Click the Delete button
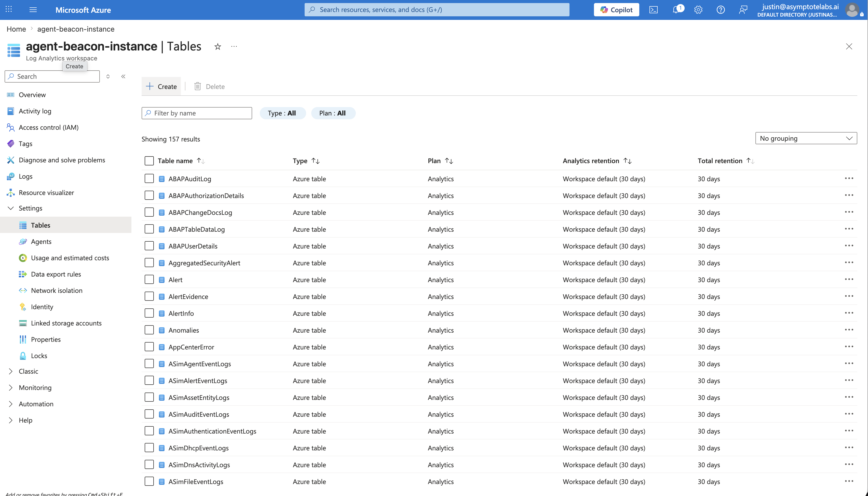The image size is (868, 496). pos(209,86)
